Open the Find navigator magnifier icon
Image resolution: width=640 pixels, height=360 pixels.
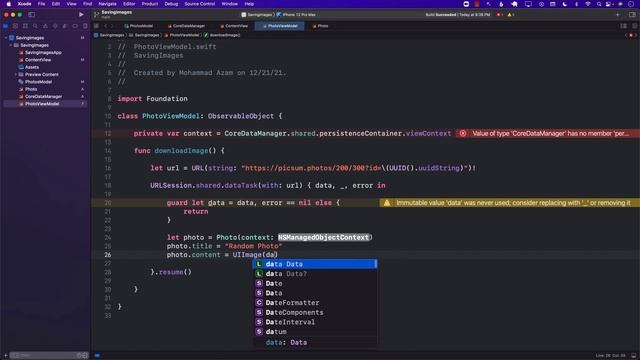35,26
